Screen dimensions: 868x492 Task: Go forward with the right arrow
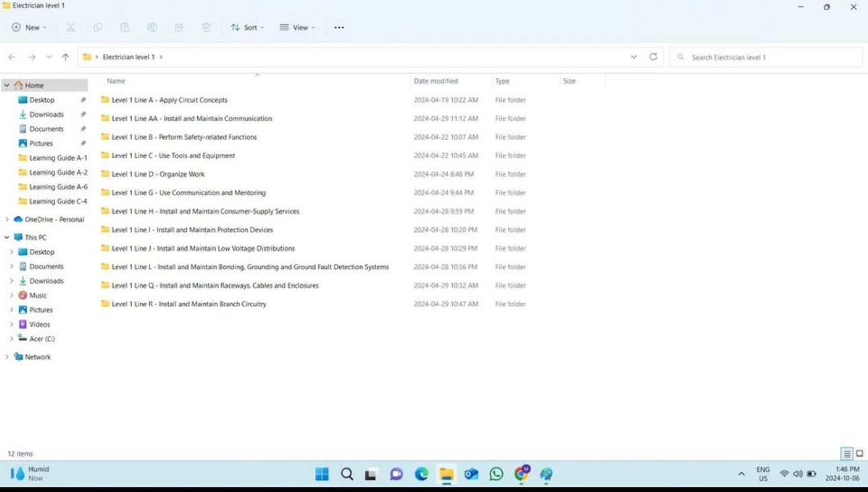[32, 57]
